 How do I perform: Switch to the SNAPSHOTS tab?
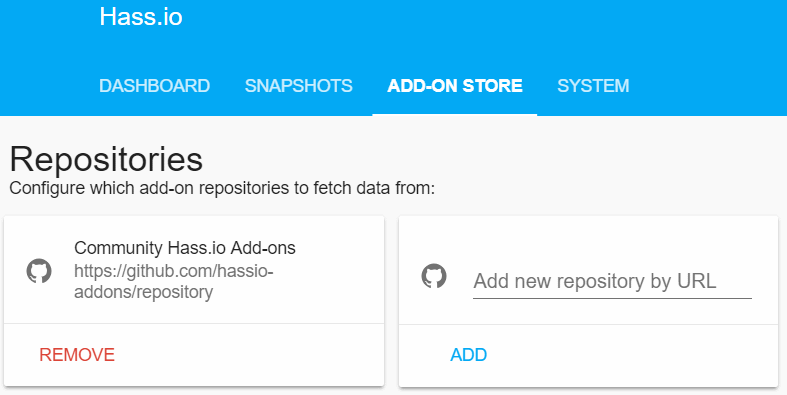[x=299, y=86]
